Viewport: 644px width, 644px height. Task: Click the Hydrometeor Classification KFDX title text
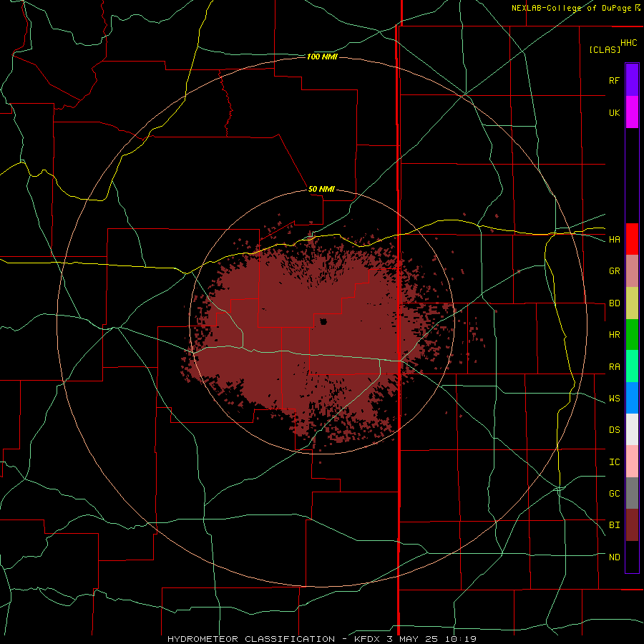[x=321, y=639]
